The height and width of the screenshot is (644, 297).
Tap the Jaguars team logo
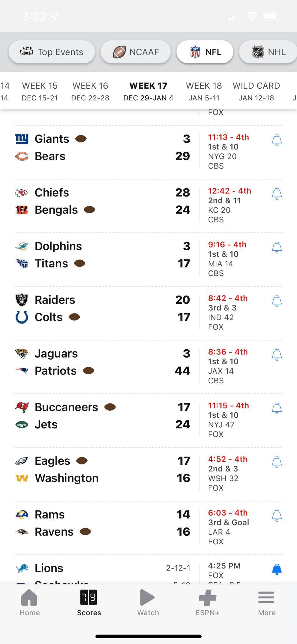click(22, 353)
